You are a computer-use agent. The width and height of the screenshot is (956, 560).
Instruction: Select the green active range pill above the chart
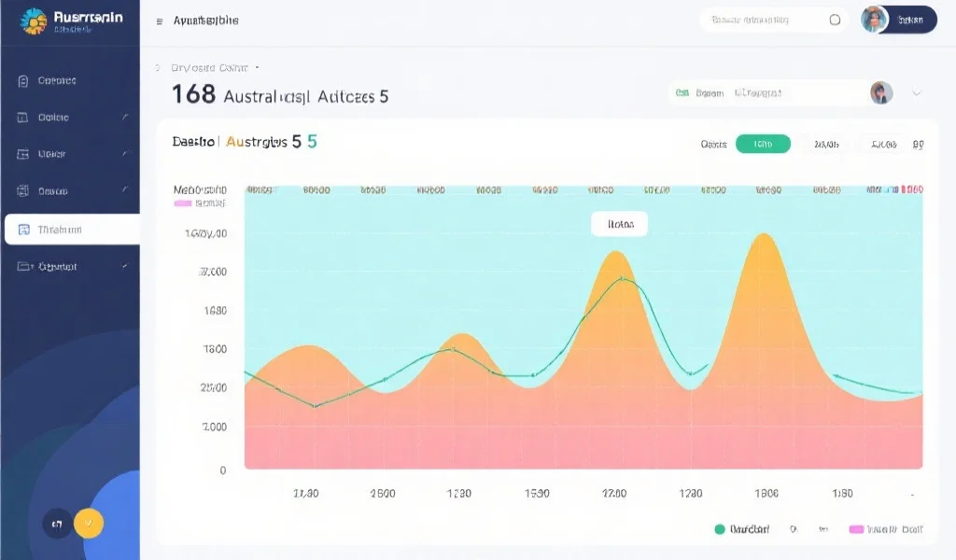[763, 144]
